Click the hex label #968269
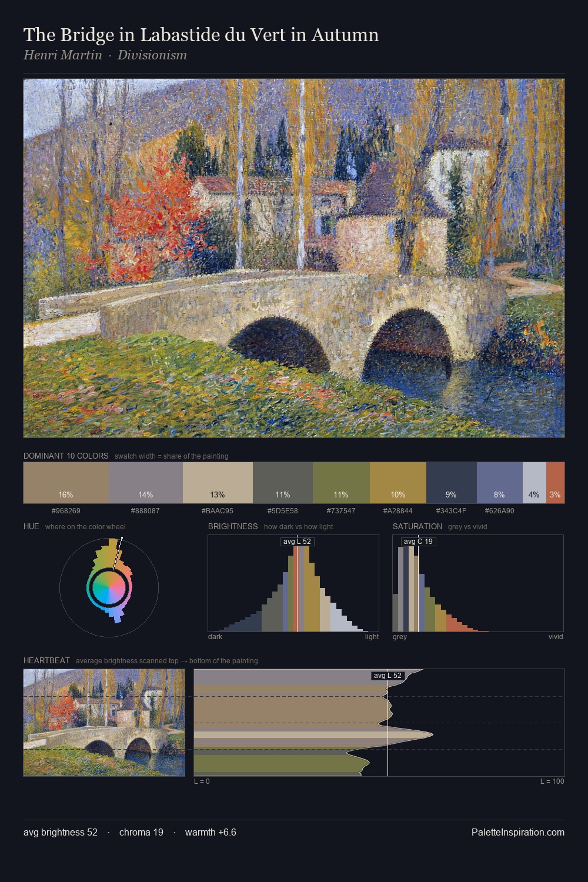This screenshot has height=882, width=588. pyautogui.click(x=66, y=511)
